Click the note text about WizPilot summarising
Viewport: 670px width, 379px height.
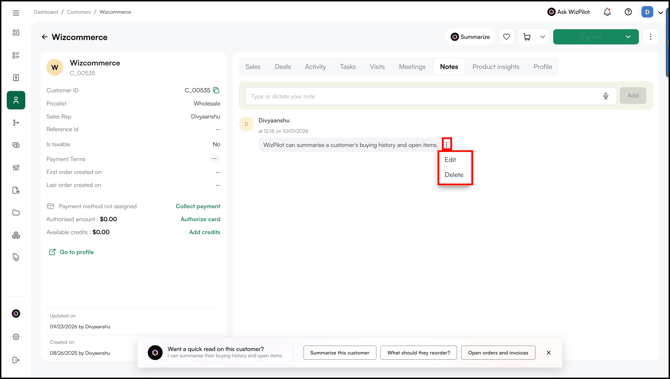click(350, 145)
